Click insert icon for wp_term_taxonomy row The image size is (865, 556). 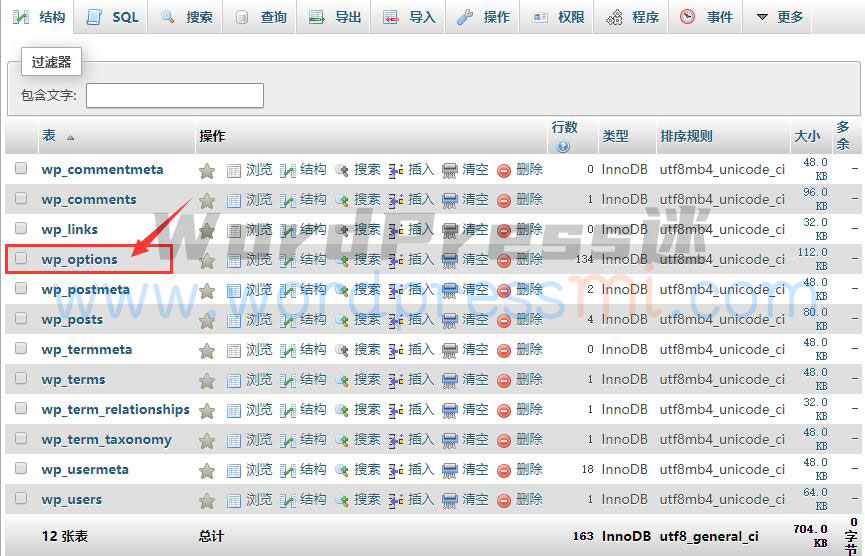[396, 441]
